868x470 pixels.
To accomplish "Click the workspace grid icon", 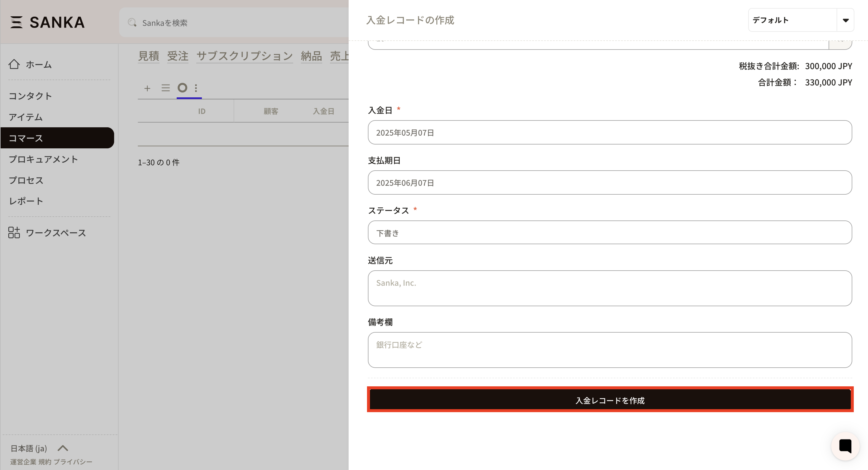I will (14, 232).
